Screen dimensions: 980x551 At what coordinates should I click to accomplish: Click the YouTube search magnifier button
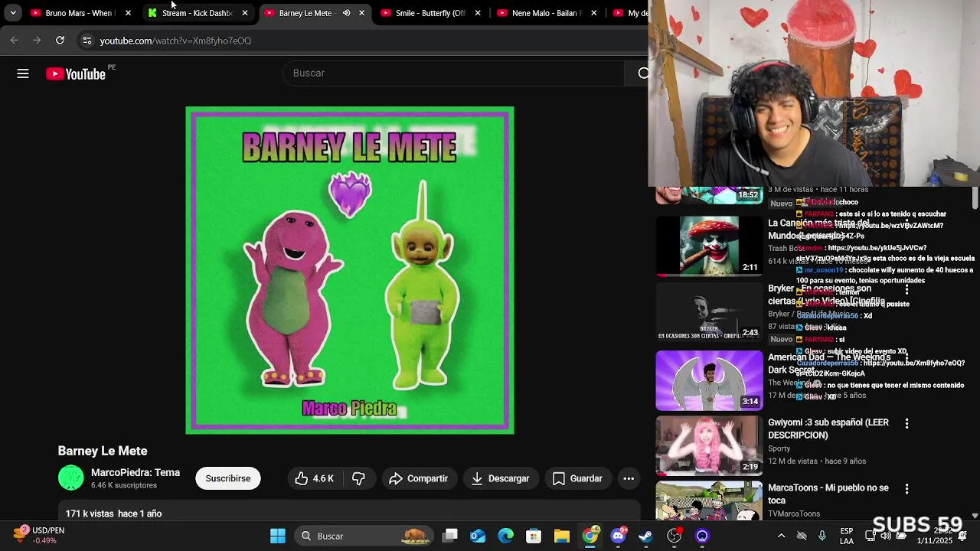[x=642, y=73]
